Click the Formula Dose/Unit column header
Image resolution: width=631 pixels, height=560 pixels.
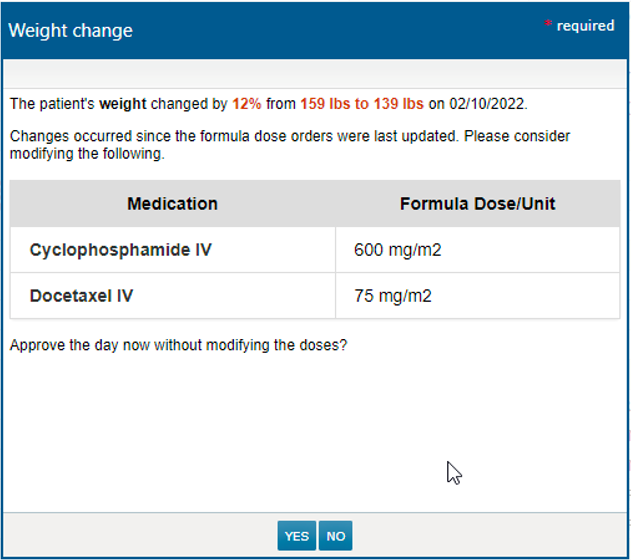click(477, 204)
